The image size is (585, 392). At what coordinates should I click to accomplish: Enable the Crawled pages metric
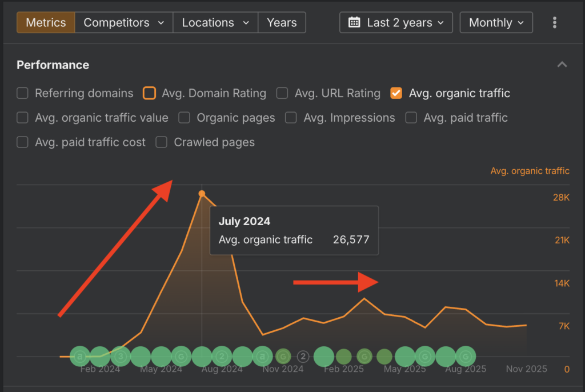point(162,142)
